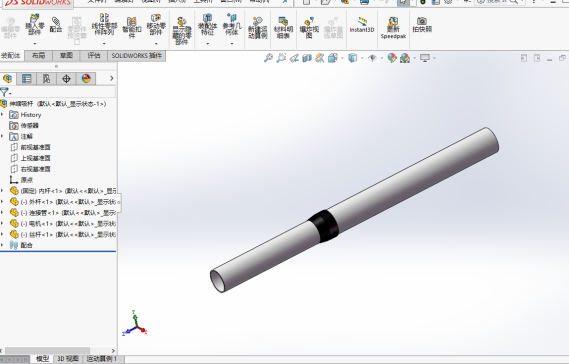
Task: Click the chevron to show more manager tabs
Action: point(111,78)
